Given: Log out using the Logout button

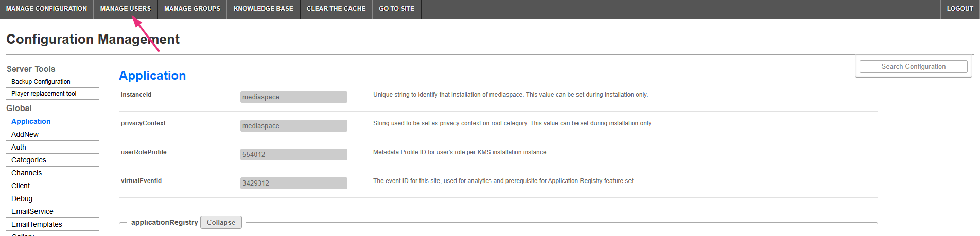Looking at the screenshot, I should tap(959, 9).
